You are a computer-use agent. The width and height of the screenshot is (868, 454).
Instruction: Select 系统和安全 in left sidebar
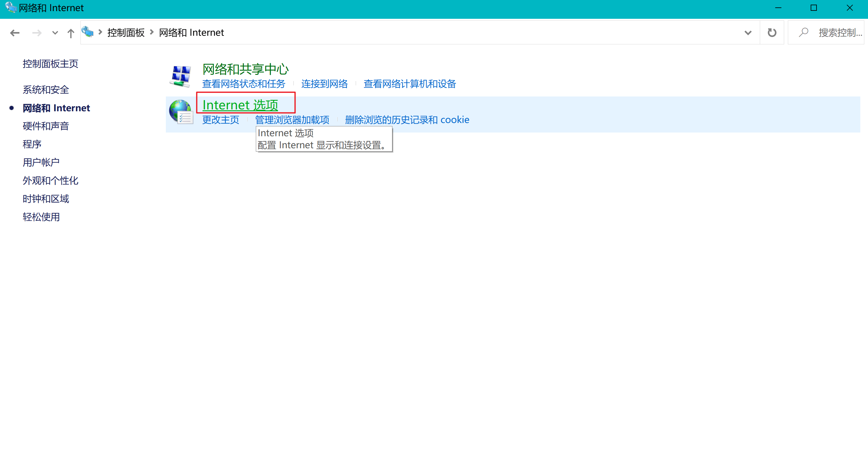[46, 90]
